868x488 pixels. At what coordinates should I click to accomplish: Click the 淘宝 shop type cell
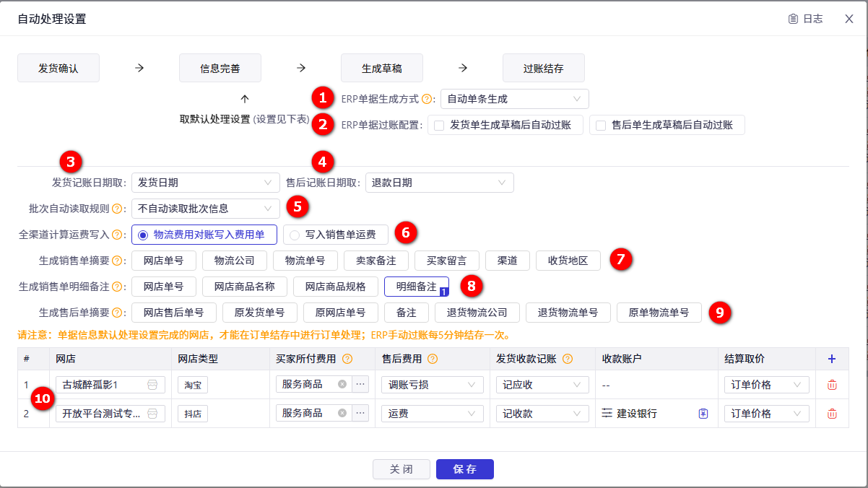click(193, 385)
